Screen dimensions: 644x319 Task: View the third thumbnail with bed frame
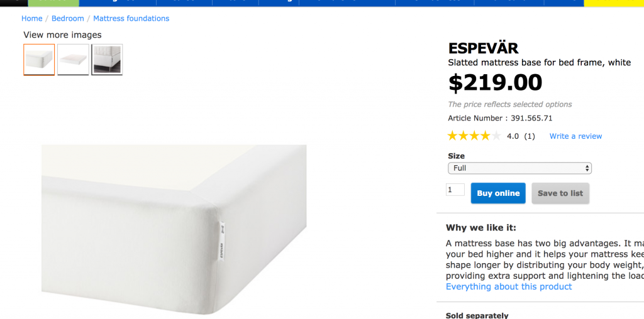[x=107, y=60]
